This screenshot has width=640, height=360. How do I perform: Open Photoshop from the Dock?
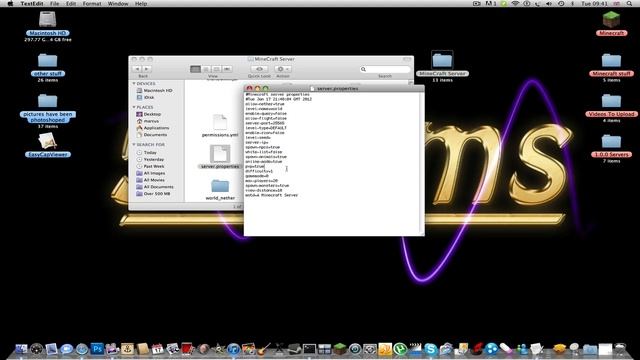point(97,349)
